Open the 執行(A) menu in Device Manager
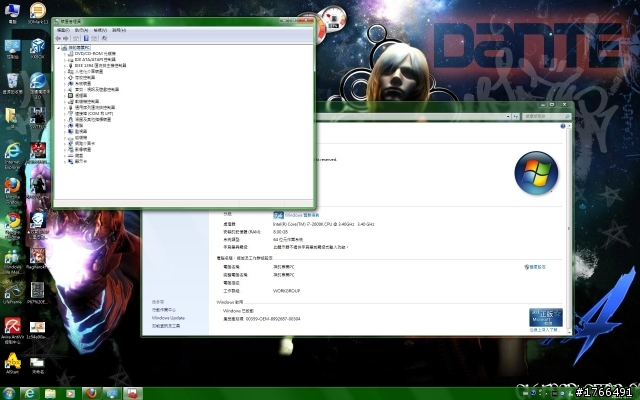The width and height of the screenshot is (640, 400). pos(82,30)
